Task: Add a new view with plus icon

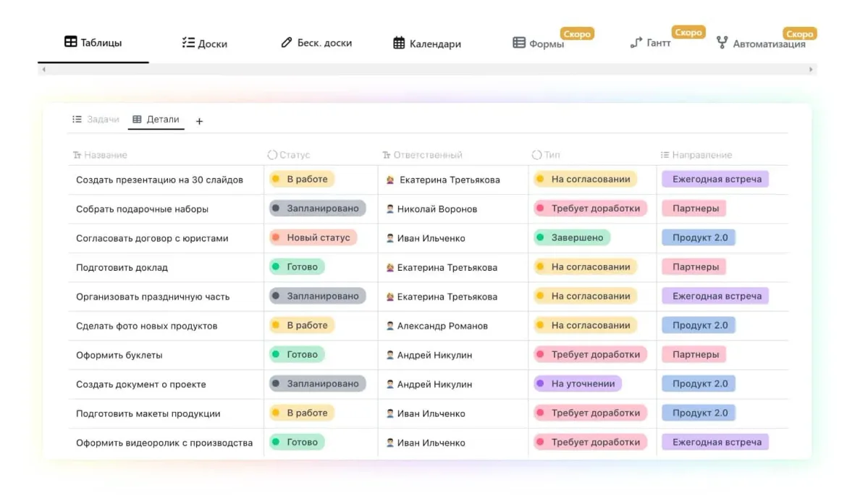Action: [200, 121]
